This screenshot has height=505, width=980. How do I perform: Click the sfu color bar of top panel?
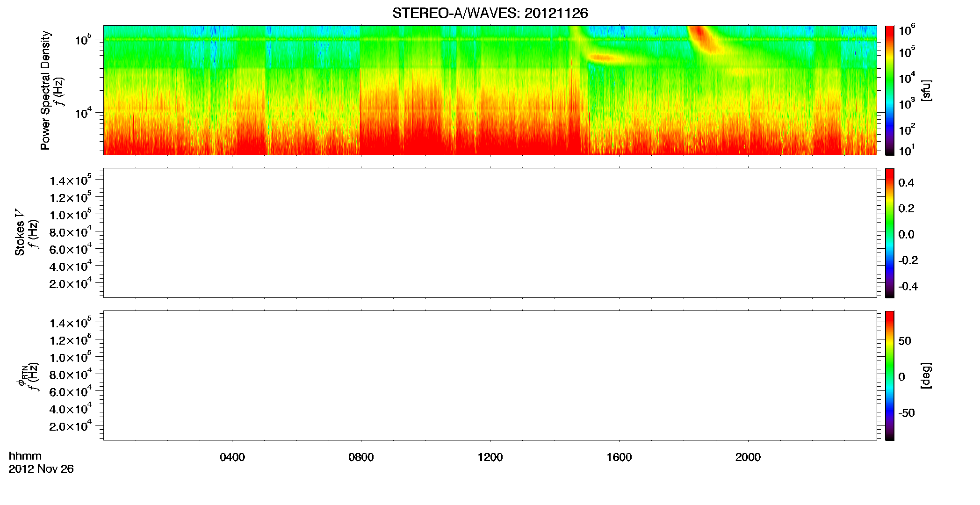(890, 90)
